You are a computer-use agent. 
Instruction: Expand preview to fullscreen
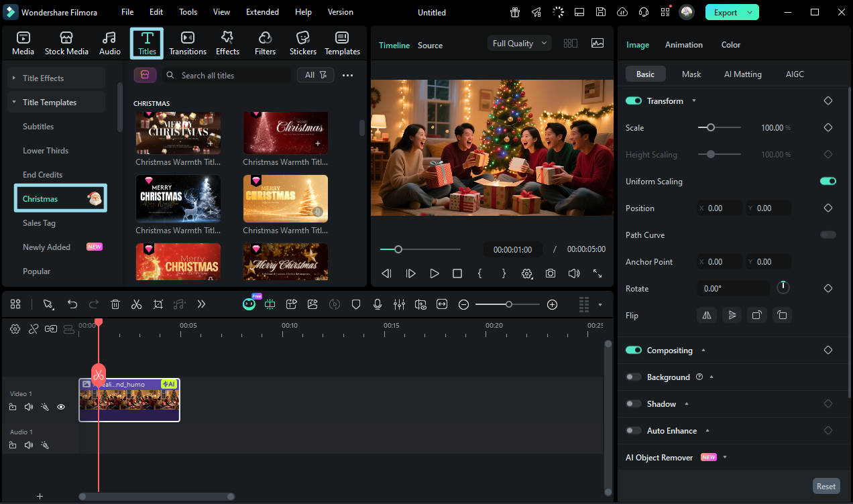[x=598, y=273]
